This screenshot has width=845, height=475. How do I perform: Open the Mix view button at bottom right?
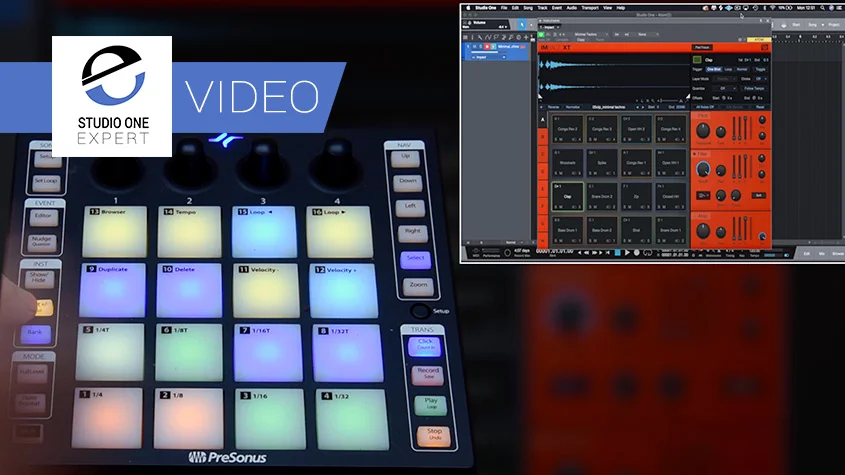point(821,253)
